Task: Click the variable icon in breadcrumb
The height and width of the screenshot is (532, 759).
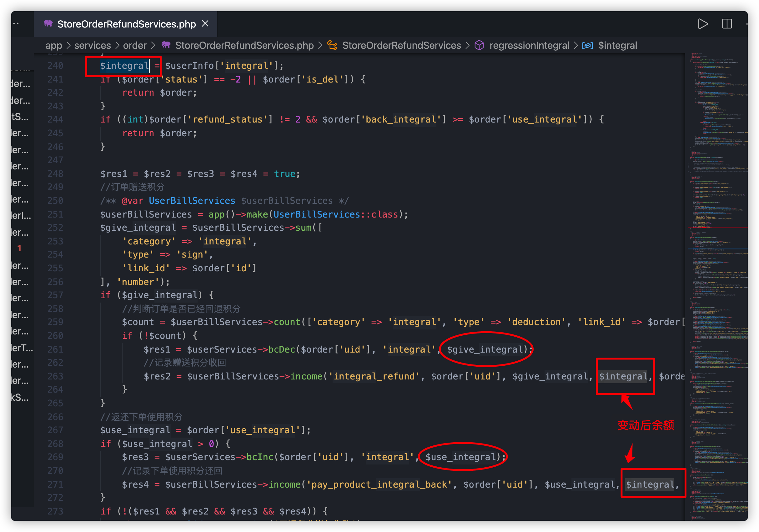Action: click(587, 45)
